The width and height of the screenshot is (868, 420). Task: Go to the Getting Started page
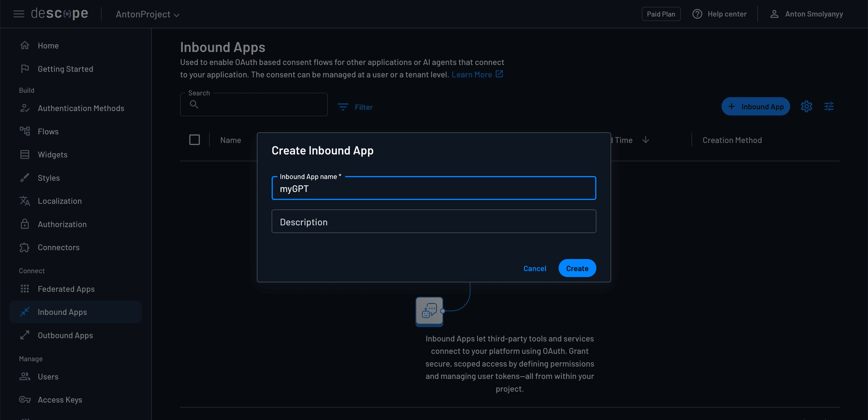[x=65, y=69]
